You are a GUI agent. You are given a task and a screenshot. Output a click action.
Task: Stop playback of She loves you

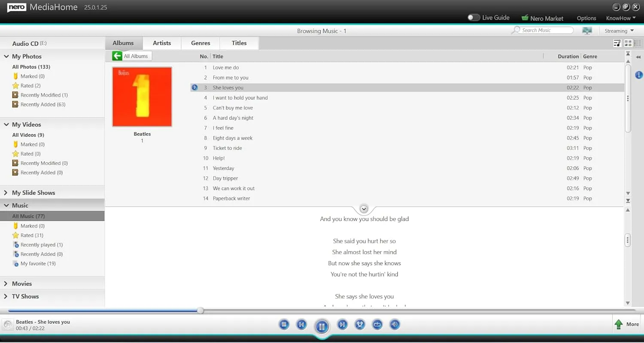point(284,325)
